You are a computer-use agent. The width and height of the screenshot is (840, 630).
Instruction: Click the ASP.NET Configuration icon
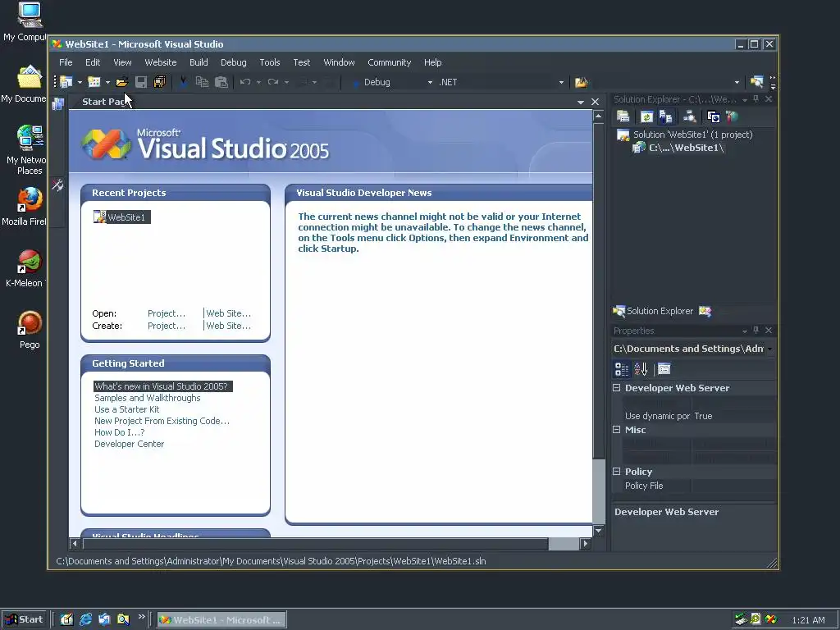click(x=732, y=116)
